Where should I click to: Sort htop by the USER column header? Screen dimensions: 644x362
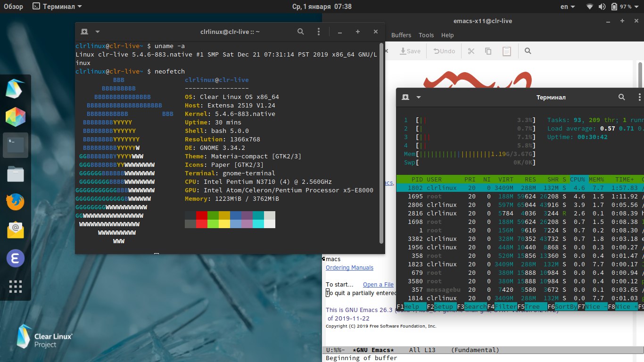(x=434, y=180)
